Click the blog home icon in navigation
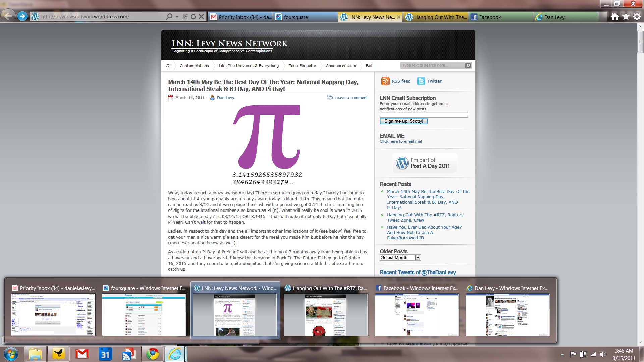The width and height of the screenshot is (644, 362). coord(168,66)
